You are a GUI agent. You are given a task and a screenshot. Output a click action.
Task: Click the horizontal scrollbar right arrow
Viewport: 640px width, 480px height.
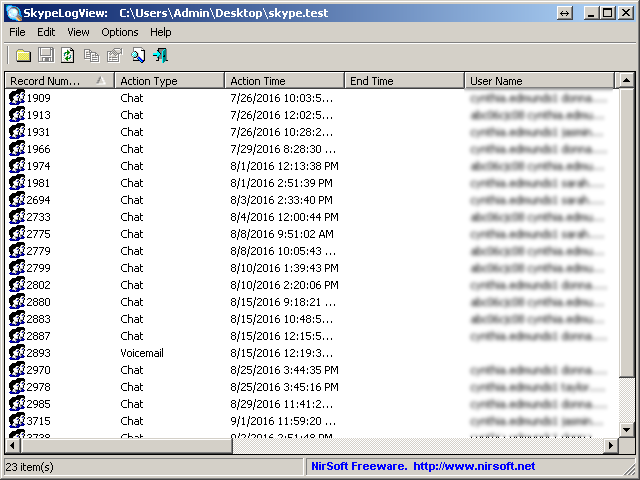pos(611,445)
